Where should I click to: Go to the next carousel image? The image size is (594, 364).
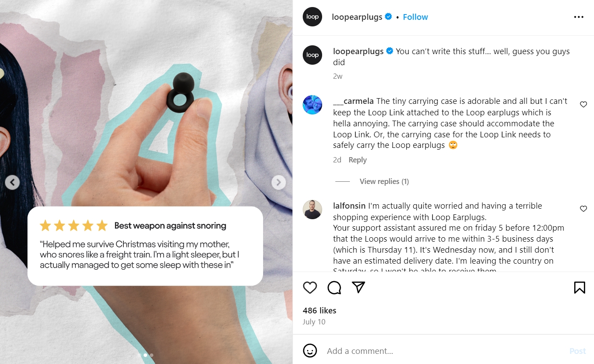click(278, 182)
